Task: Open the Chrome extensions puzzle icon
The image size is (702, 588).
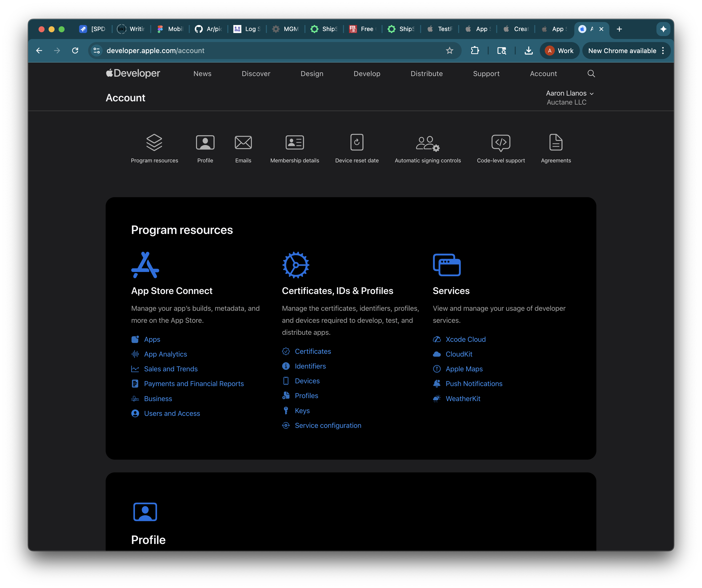Action: 475,51
